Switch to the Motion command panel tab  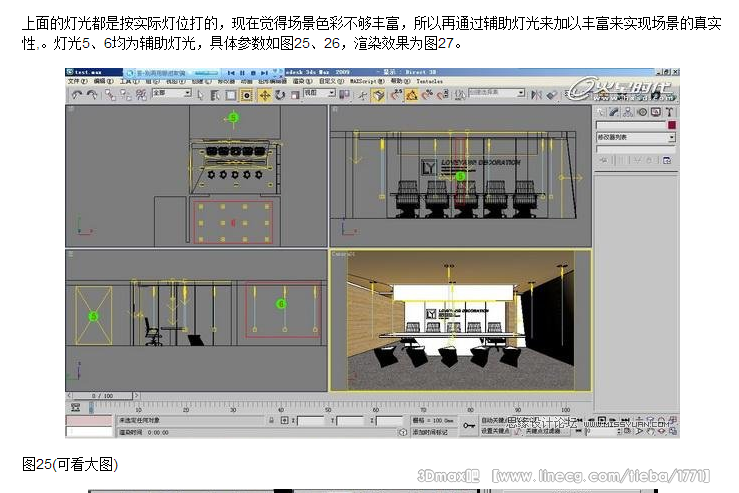click(642, 112)
